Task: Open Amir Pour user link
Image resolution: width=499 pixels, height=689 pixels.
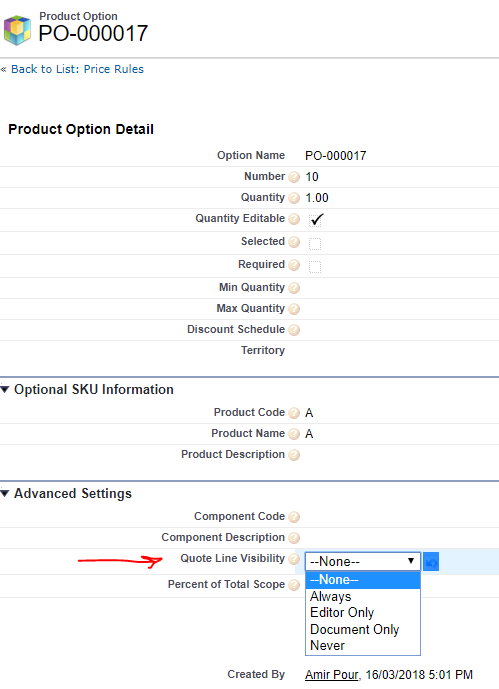Action: [332, 674]
